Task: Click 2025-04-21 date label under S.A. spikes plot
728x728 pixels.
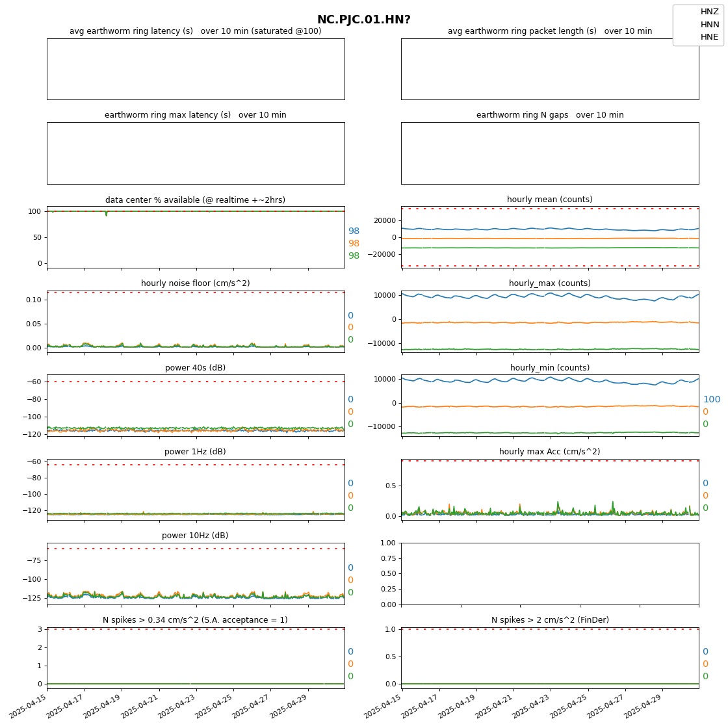Action: point(139,706)
